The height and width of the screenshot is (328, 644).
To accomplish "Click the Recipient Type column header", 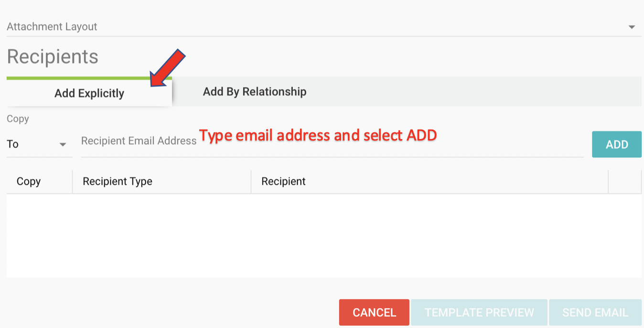I will pos(118,182).
